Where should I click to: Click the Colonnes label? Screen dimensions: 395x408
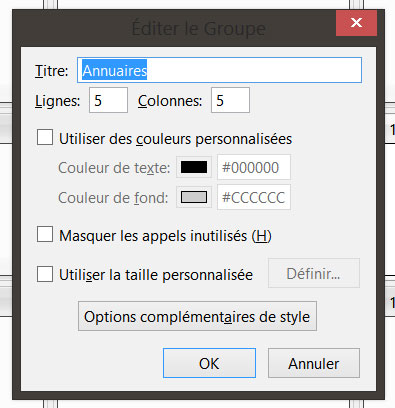[170, 101]
